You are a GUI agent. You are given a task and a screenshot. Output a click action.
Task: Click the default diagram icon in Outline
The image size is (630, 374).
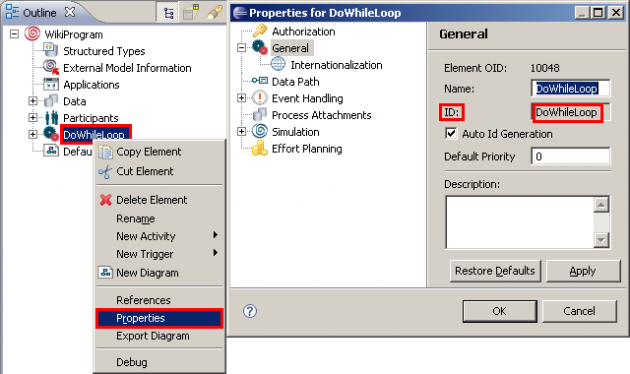click(51, 151)
